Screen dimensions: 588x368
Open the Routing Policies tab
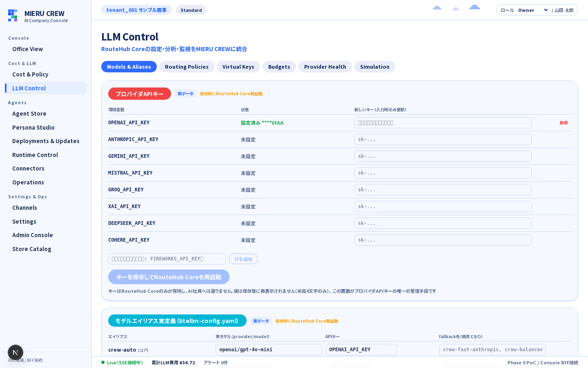(x=187, y=67)
